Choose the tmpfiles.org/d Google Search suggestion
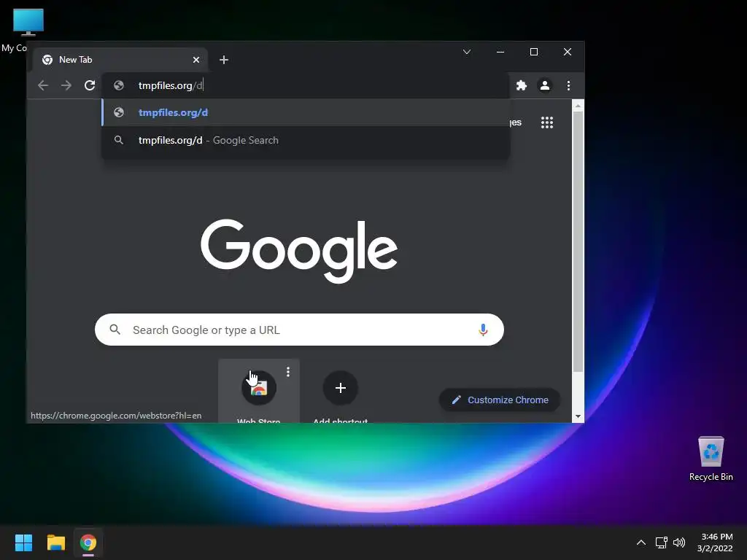This screenshot has height=560, width=747. pos(306,140)
